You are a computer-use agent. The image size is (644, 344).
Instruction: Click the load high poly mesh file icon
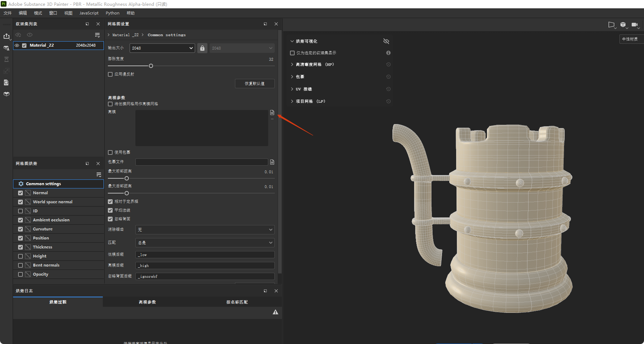pyautogui.click(x=272, y=112)
